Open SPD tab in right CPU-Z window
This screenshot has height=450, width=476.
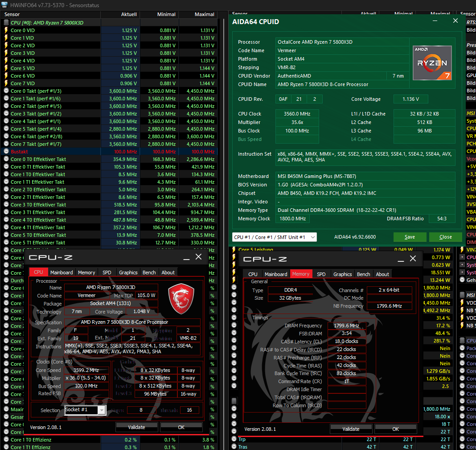[x=321, y=274]
